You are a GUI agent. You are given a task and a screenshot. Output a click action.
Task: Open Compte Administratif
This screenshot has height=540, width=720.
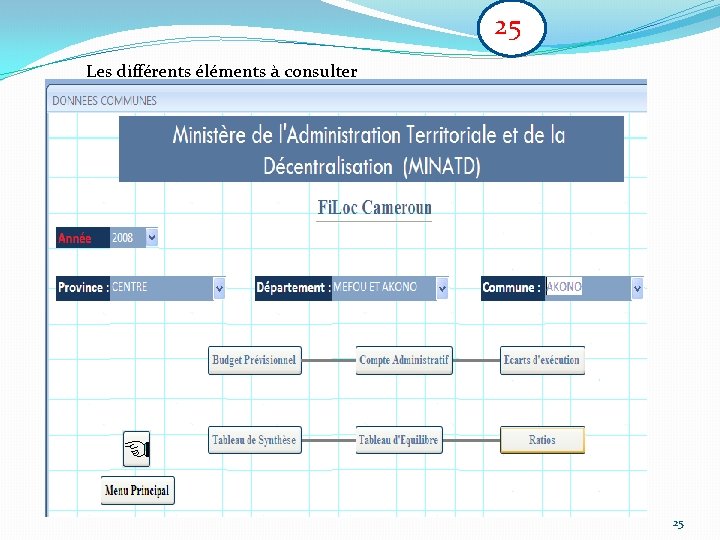(x=404, y=360)
